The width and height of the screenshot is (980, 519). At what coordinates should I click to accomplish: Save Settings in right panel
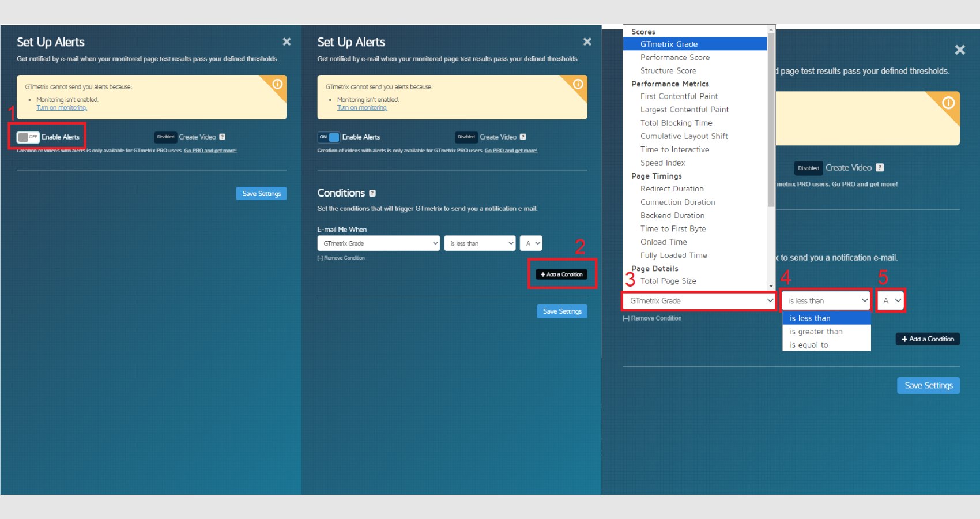pyautogui.click(x=928, y=386)
